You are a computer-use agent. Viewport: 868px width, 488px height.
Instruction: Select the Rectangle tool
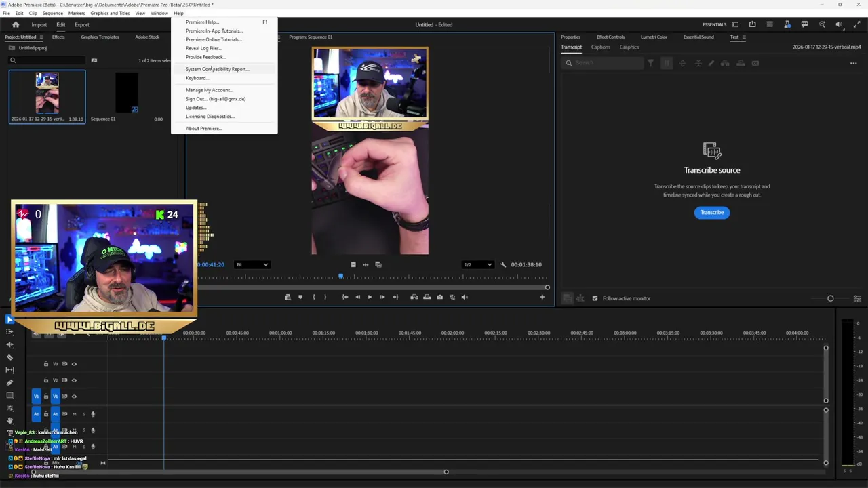(x=9, y=395)
